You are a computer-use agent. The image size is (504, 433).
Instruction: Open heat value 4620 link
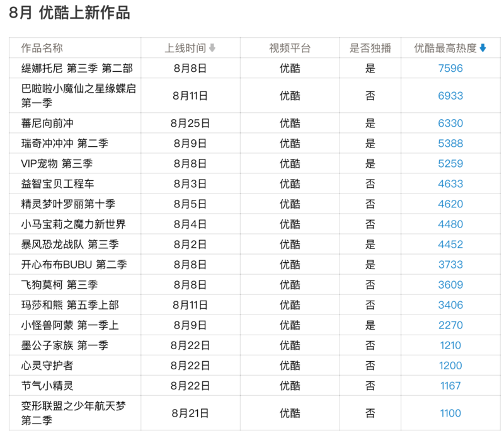450,204
